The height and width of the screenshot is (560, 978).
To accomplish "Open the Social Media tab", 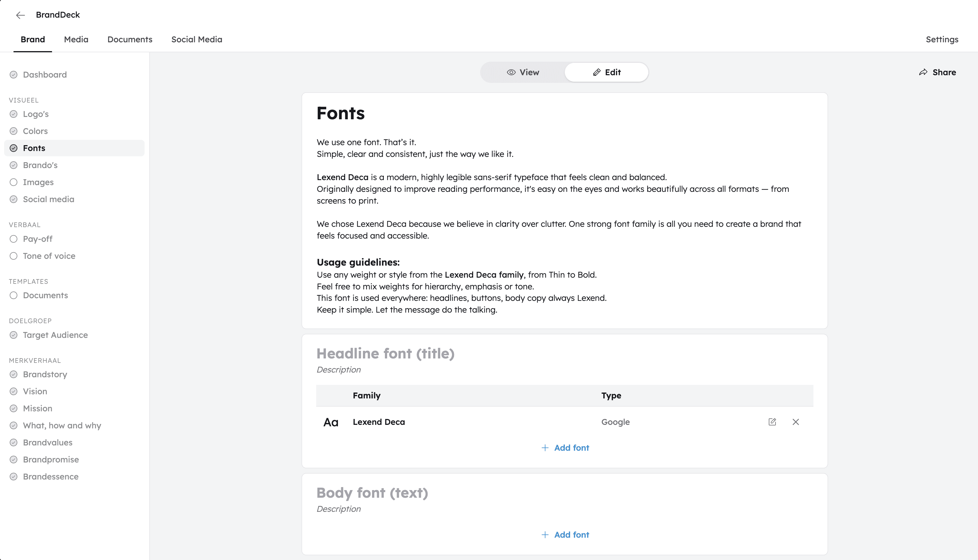I will tap(197, 39).
